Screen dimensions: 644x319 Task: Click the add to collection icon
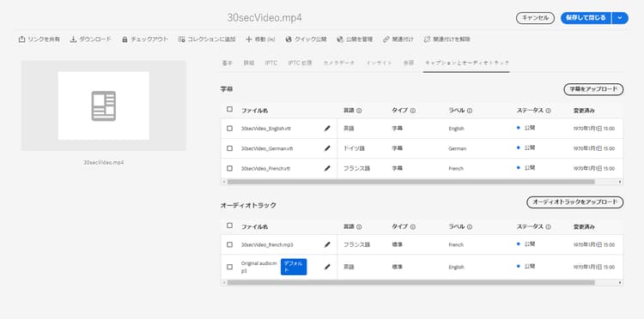(x=181, y=39)
